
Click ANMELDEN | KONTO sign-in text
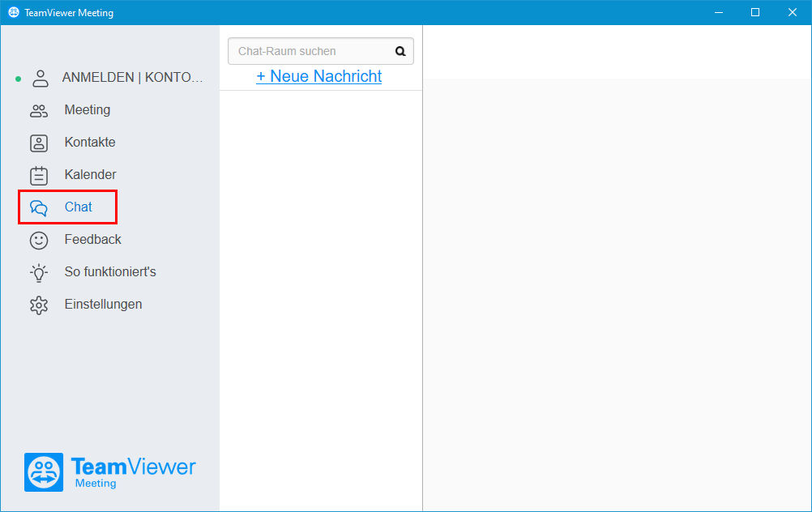click(x=133, y=77)
